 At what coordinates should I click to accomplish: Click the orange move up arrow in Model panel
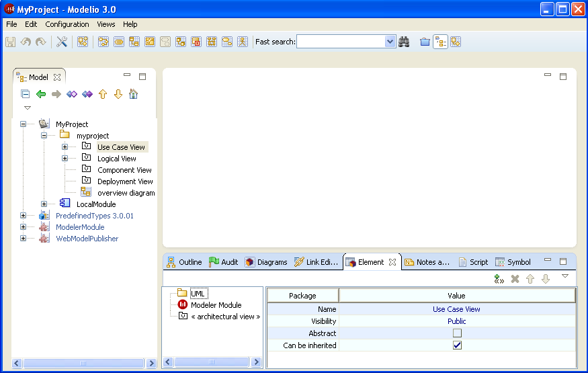[103, 93]
